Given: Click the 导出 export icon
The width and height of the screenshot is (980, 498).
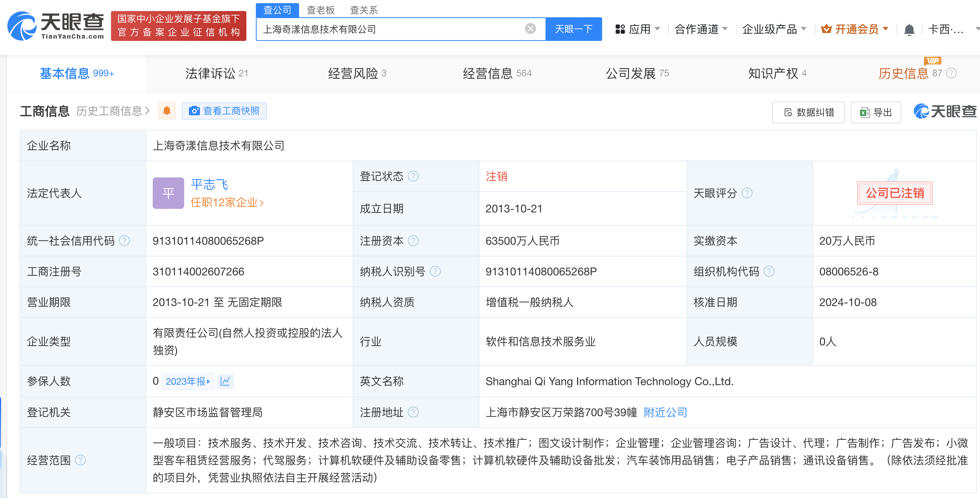Looking at the screenshot, I should (x=863, y=112).
